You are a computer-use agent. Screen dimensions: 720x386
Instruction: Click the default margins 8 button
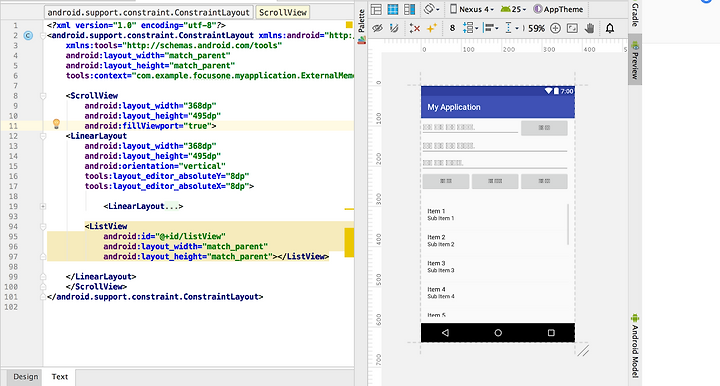click(452, 28)
